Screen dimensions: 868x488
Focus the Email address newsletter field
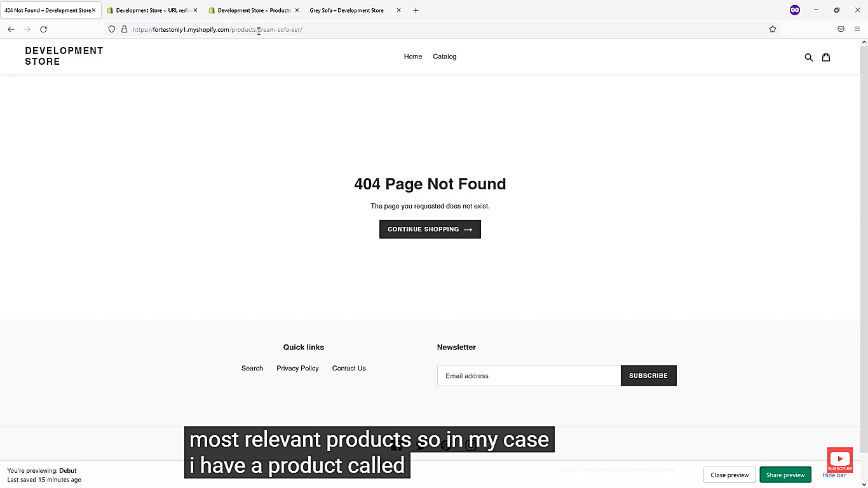[x=529, y=376]
